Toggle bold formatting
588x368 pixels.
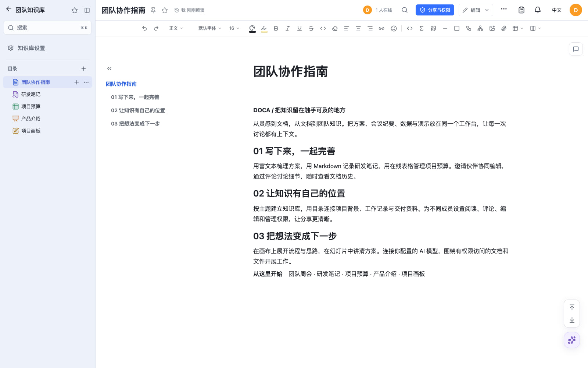coord(276,28)
